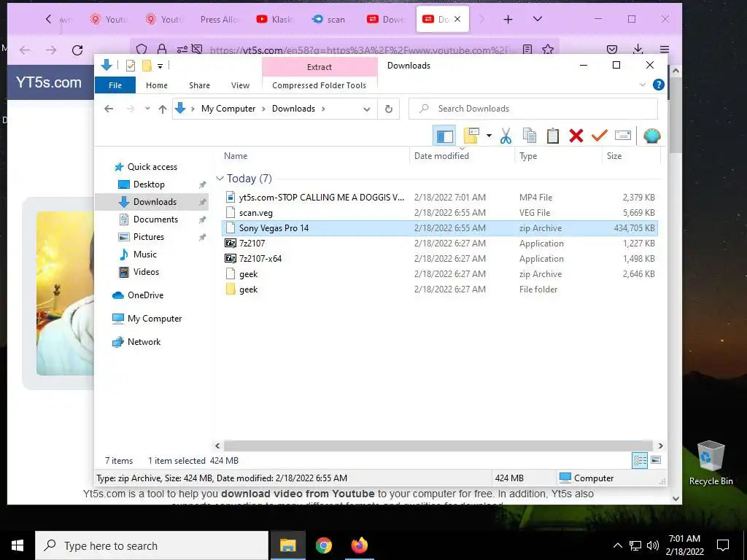Open Explorer Help question mark icon

pos(659,85)
